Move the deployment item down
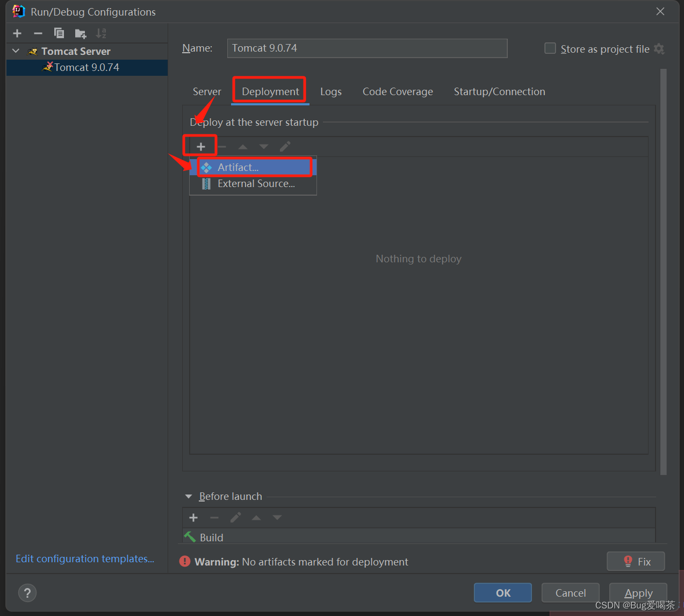The image size is (684, 616). pyautogui.click(x=264, y=146)
